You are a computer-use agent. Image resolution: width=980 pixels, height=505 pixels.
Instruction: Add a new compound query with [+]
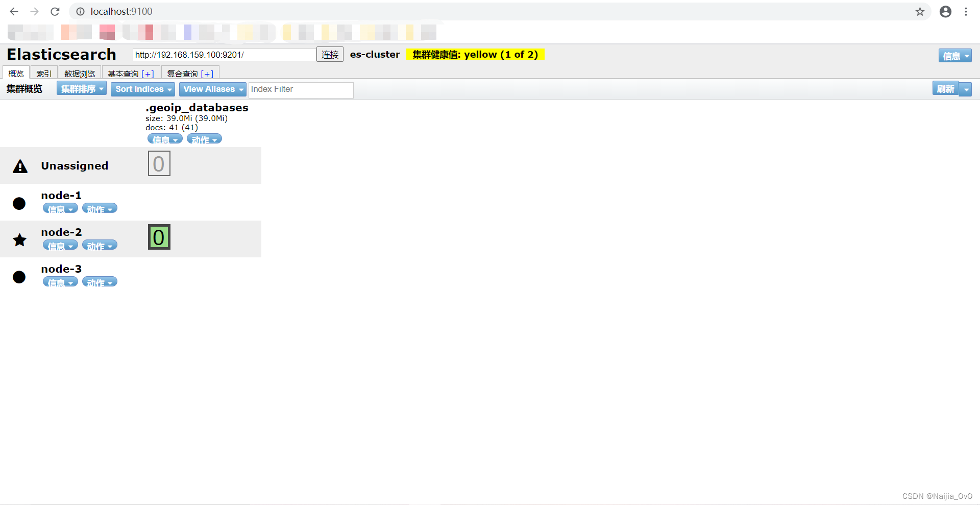click(207, 74)
